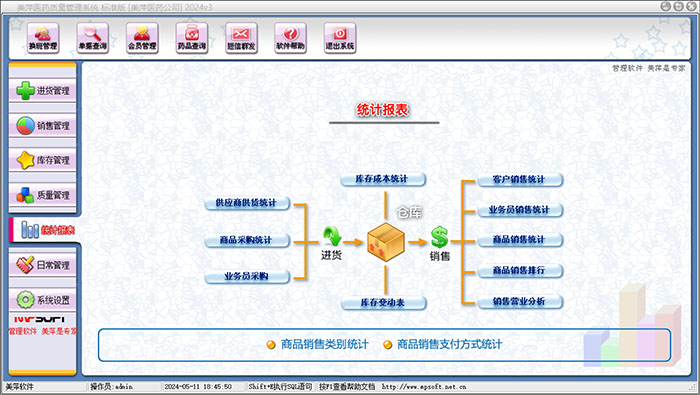Click 退出系统 power icon
This screenshot has width=700, height=395.
click(x=340, y=38)
